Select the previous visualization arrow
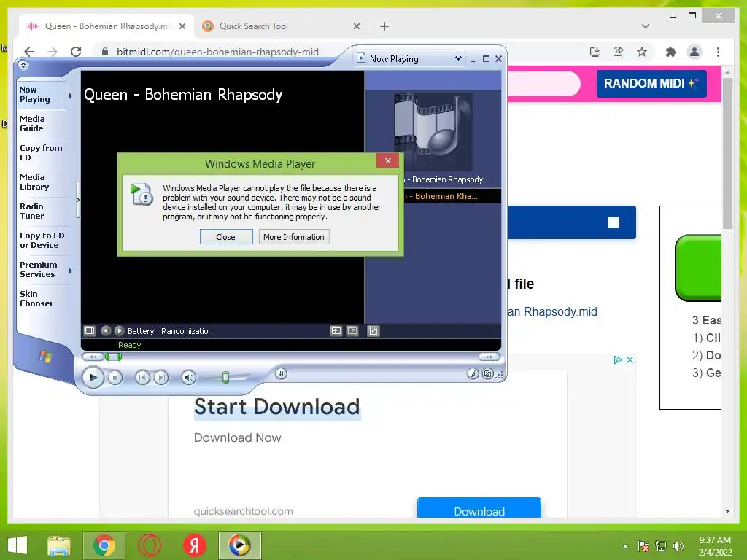The width and height of the screenshot is (747, 560). tap(106, 330)
